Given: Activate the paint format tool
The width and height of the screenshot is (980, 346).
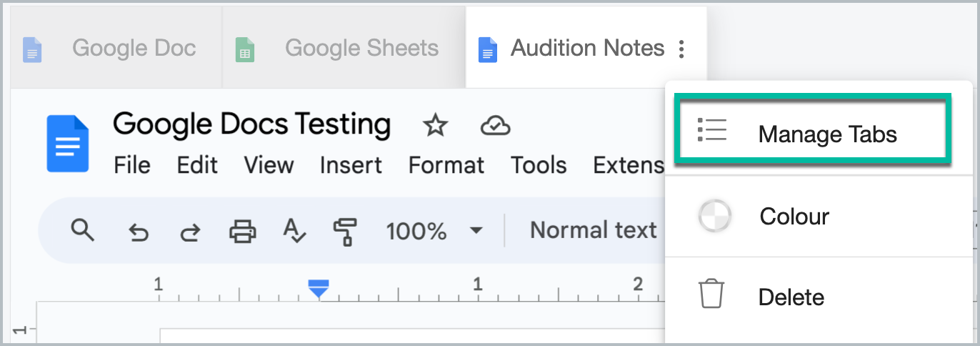Looking at the screenshot, I should point(345,231).
